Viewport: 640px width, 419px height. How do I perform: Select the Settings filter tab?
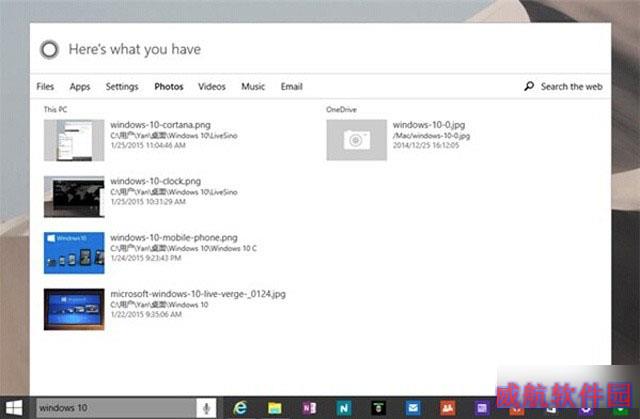122,86
